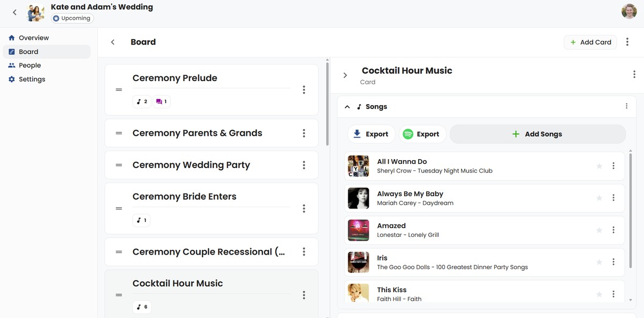Click Ceremony Prelude song count badge
This screenshot has height=318, width=644.
click(142, 102)
